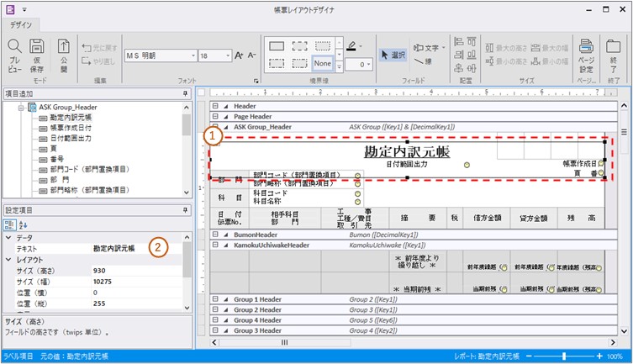Viewport: 633px width, 364px height.
Task: Collapse the Page Header section box
Action: pos(215,117)
